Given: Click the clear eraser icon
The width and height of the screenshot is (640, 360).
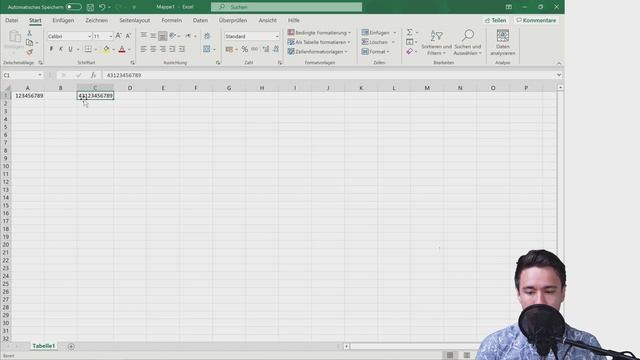Looking at the screenshot, I should (x=409, y=51).
